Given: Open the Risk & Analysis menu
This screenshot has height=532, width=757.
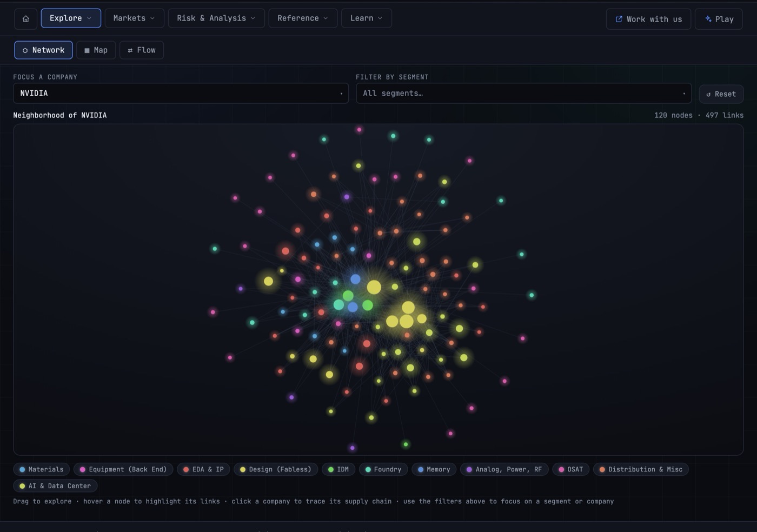Looking at the screenshot, I should pos(216,18).
